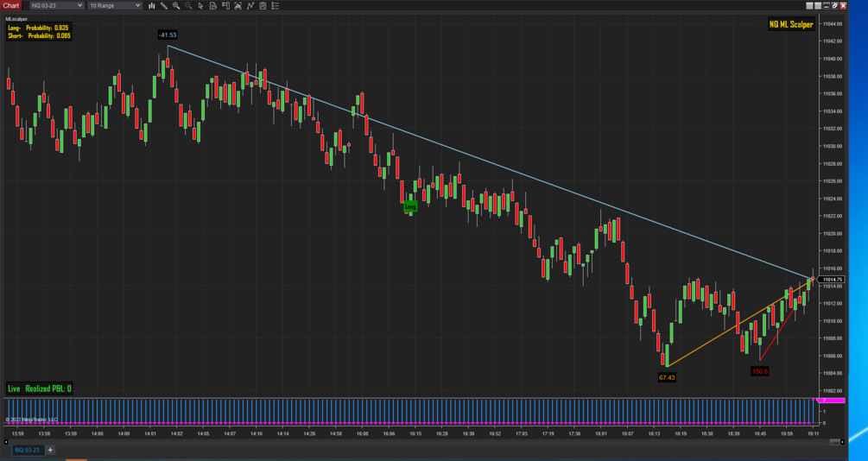Click the Long Probability 0.935 text
The width and height of the screenshot is (868, 461).
coord(38,28)
